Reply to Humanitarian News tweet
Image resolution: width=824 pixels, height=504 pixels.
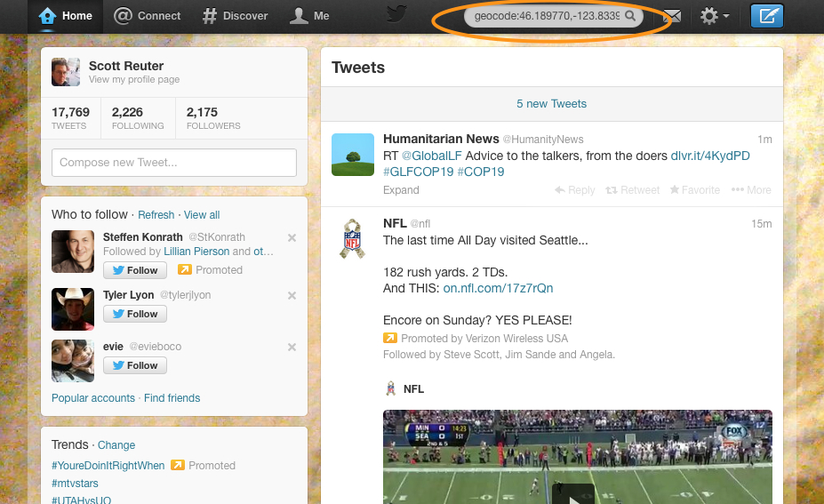[x=575, y=189]
